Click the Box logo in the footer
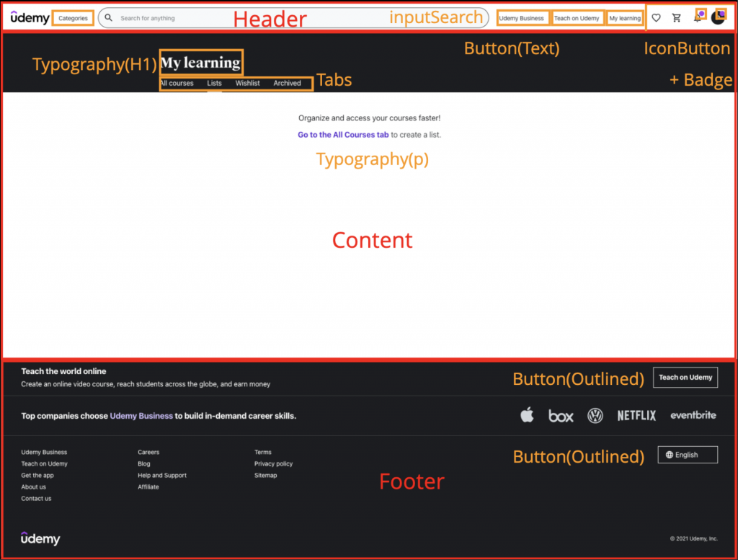 point(561,416)
